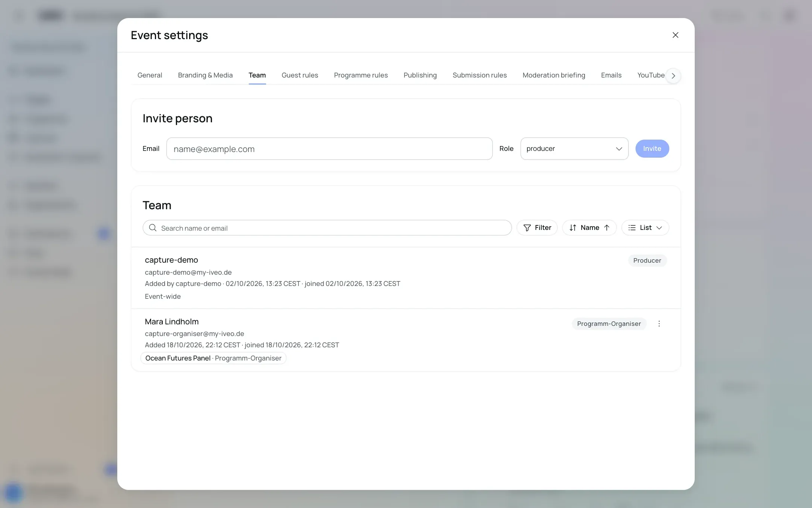Focus the invite Email input field
The image size is (812, 508).
[329, 149]
